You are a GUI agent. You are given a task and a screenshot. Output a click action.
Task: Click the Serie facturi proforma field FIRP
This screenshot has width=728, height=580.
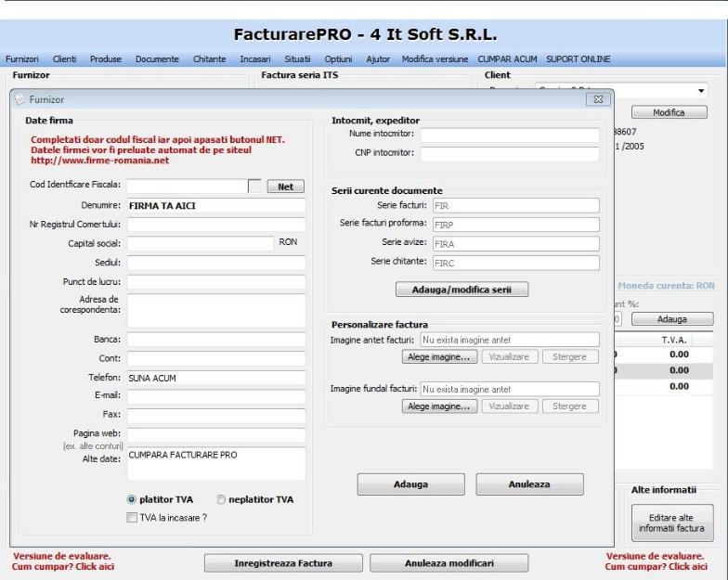click(516, 225)
